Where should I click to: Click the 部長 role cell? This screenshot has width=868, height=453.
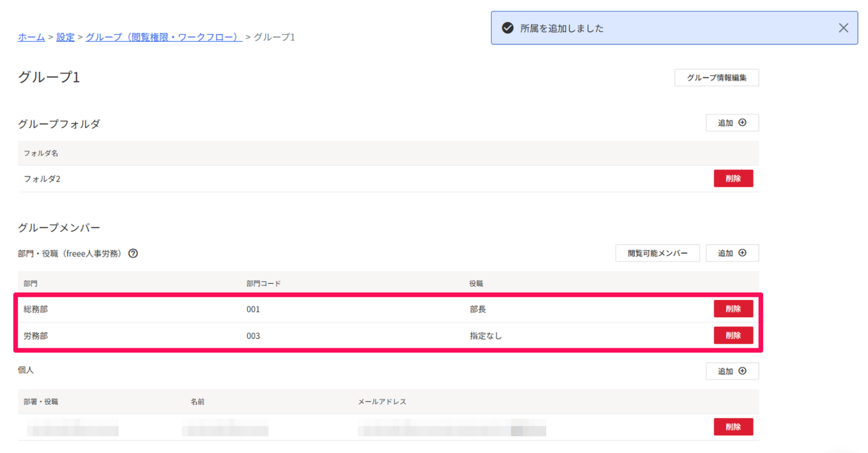pos(478,309)
